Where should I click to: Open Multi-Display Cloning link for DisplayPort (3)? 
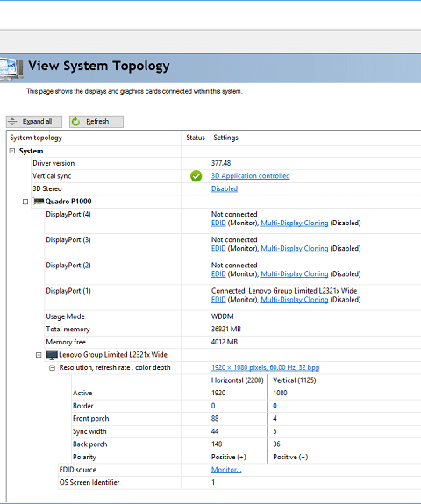coord(295,248)
